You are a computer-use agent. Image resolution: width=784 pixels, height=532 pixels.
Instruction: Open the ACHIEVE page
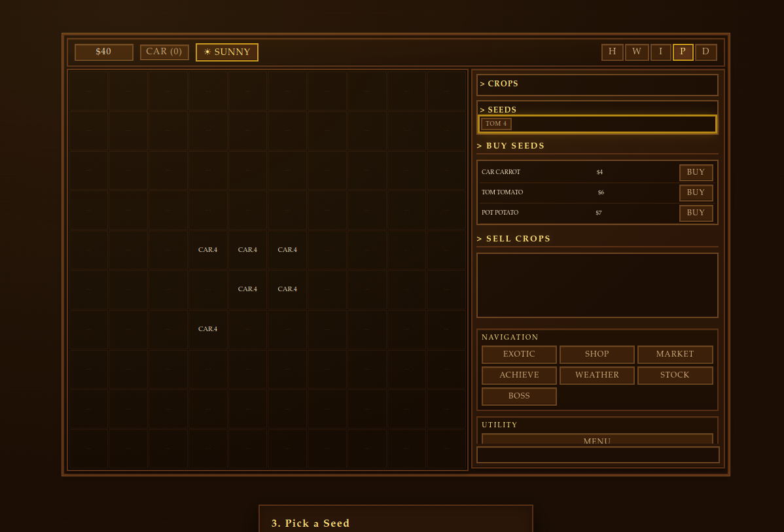pos(519,376)
